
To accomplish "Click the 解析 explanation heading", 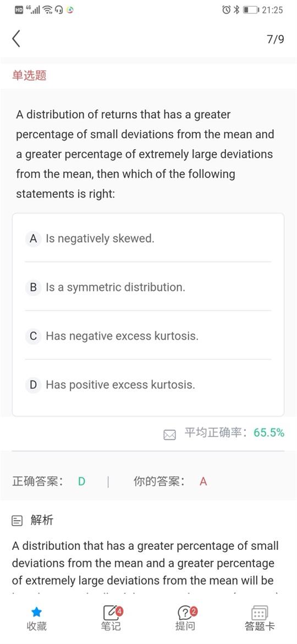I will (x=42, y=521).
